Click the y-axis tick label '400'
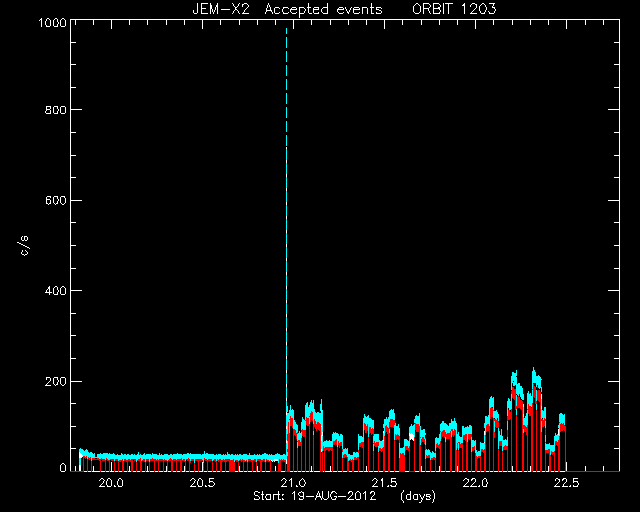The height and width of the screenshot is (512, 640). tap(55, 291)
